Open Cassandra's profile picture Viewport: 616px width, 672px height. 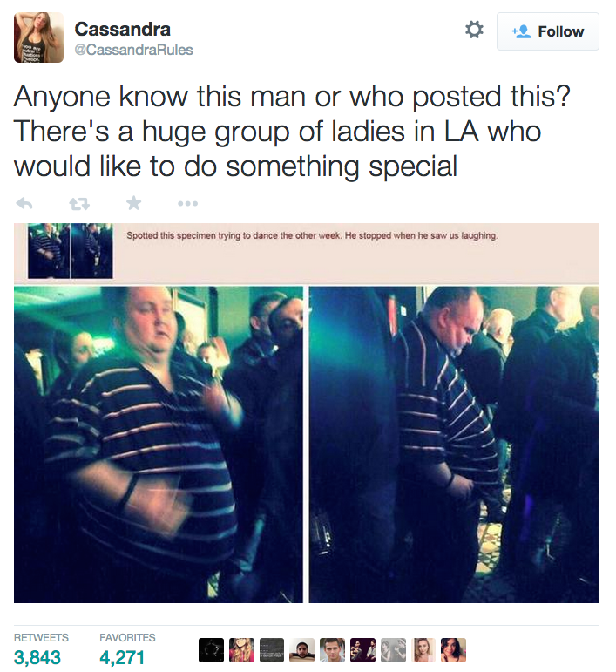coord(38,37)
